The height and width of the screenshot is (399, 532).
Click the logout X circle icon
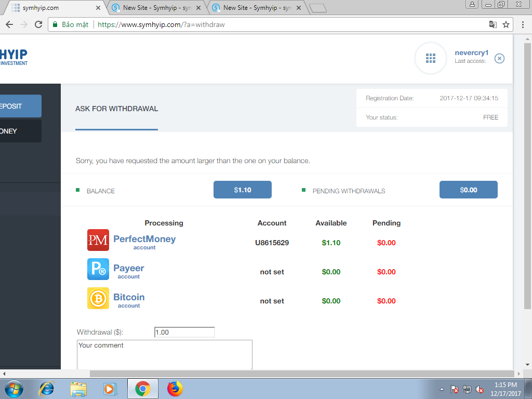pos(499,58)
